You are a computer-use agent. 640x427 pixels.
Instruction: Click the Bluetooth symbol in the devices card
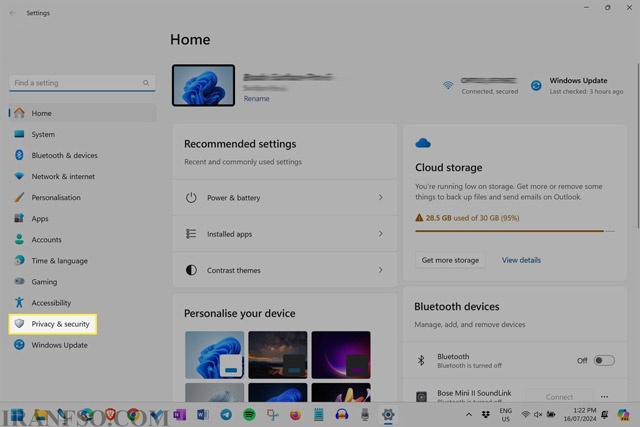tap(421, 360)
